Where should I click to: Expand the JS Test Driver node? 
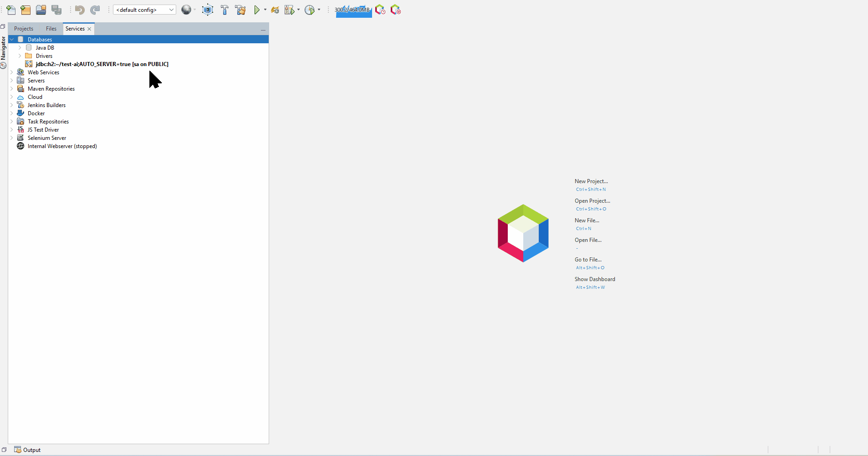pos(12,130)
